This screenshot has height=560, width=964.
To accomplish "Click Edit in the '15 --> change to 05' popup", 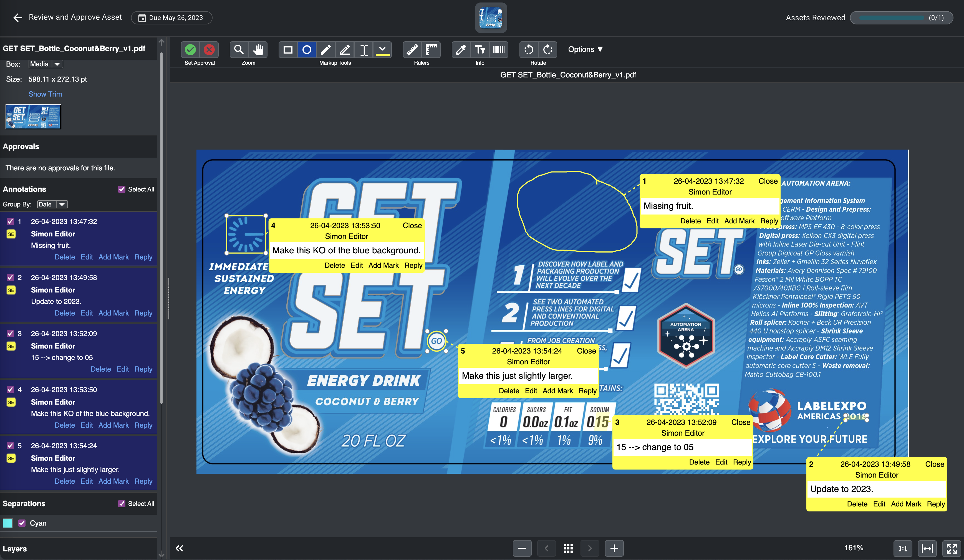I will tap(721, 462).
